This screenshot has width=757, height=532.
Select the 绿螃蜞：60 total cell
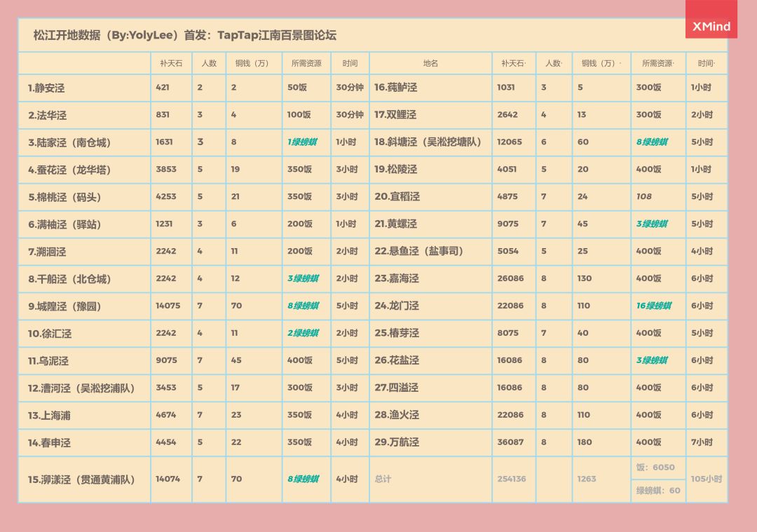click(x=658, y=491)
